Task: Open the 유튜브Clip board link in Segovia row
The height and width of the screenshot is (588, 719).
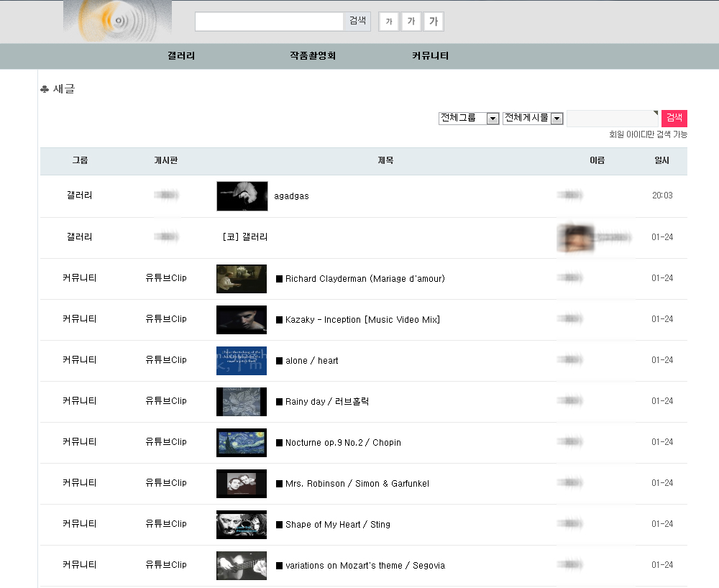Action: (166, 565)
